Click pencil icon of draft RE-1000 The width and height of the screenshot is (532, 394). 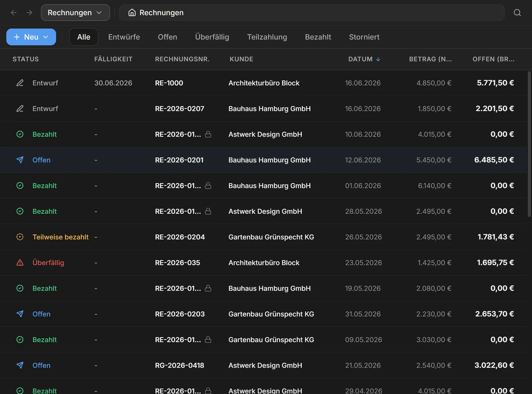tap(20, 83)
